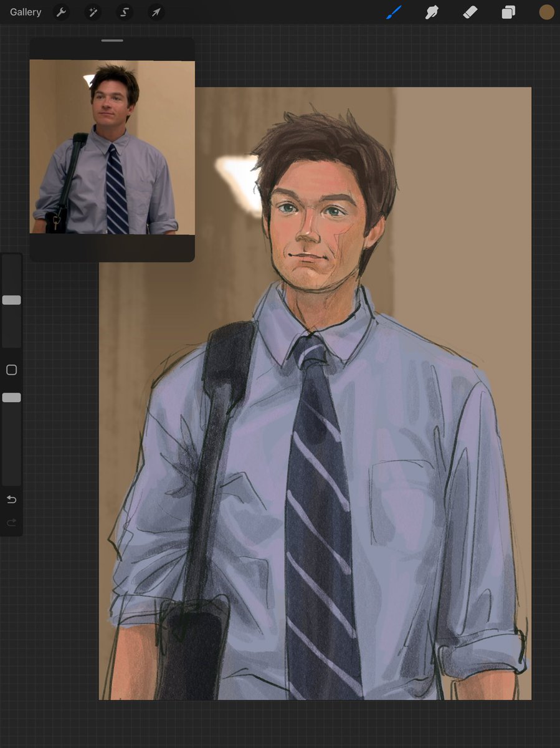Activate the Selection tool
This screenshot has height=748, width=560.
(x=125, y=12)
